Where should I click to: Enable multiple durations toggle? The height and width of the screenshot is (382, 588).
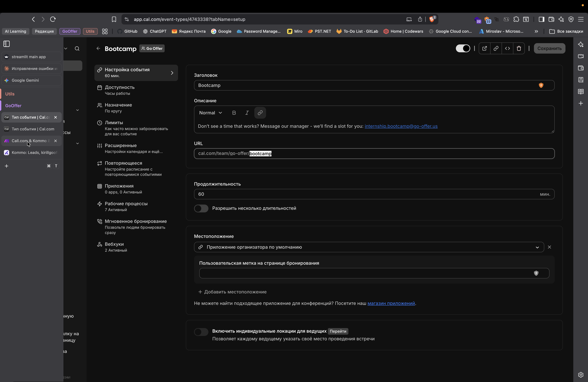pos(201,208)
